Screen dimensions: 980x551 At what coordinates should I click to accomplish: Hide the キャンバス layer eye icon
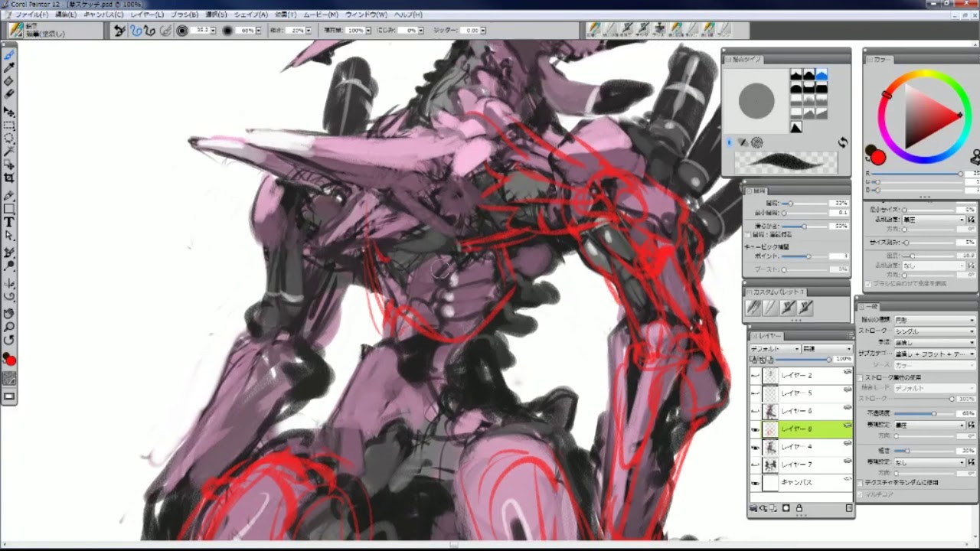point(756,483)
